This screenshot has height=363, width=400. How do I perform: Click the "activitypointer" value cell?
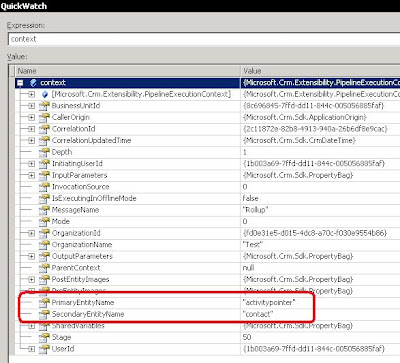269,303
